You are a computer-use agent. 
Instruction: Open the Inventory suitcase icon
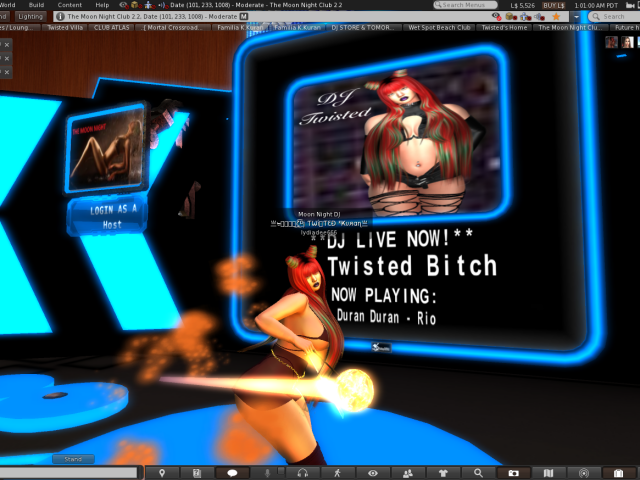coord(618,472)
